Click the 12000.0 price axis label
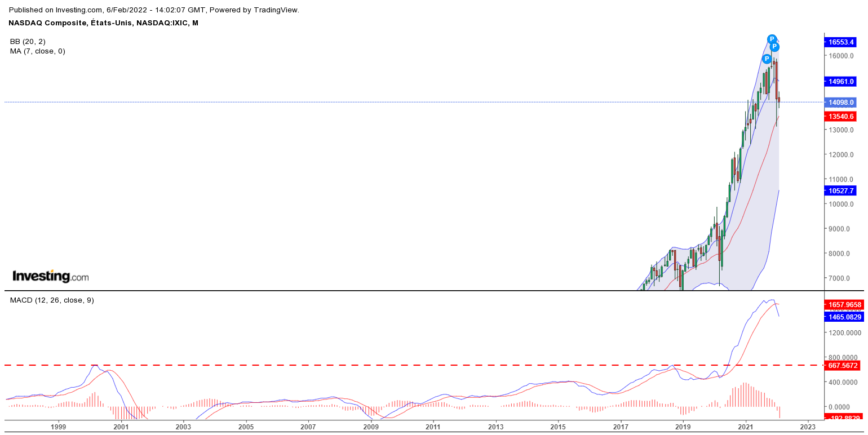 point(841,154)
